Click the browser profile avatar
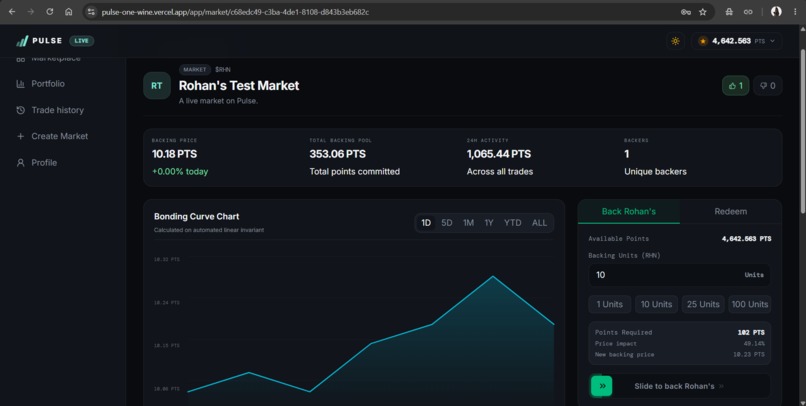The width and height of the screenshot is (806, 406). point(776,11)
